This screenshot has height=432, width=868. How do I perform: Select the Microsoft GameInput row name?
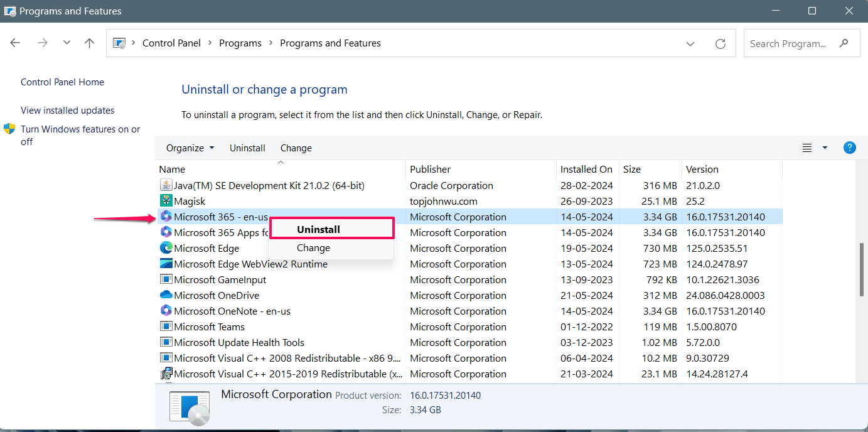tap(220, 279)
